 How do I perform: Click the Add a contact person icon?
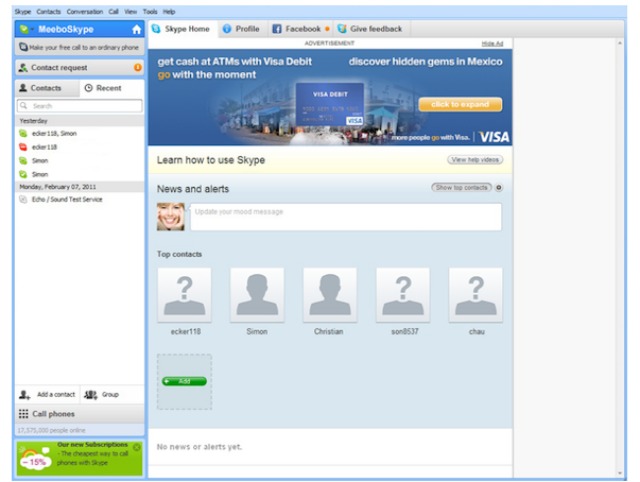(24, 395)
